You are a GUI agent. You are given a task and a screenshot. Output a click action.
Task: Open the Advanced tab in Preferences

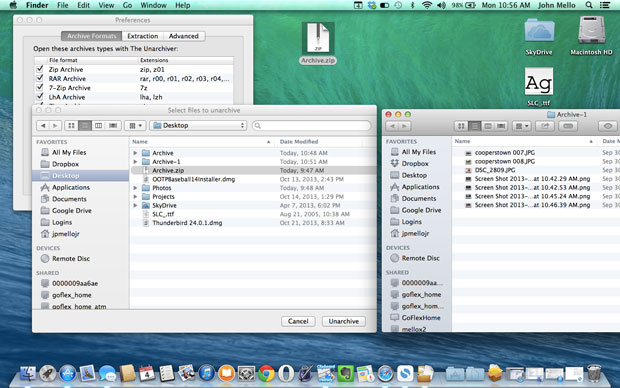coord(183,36)
